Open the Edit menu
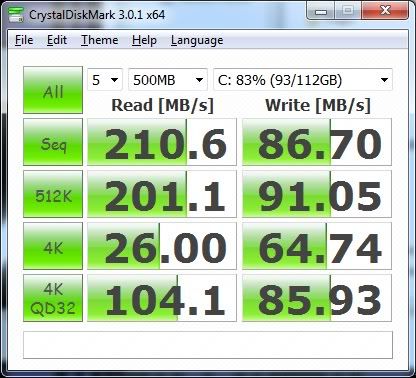This screenshot has height=378, width=416. pos(57,40)
